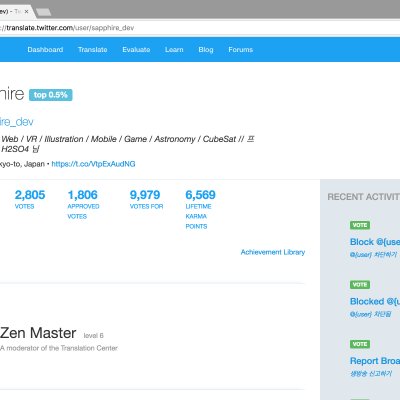400x400 pixels.
Task: Open the 'Block @{user' activity entry
Action: click(x=375, y=242)
